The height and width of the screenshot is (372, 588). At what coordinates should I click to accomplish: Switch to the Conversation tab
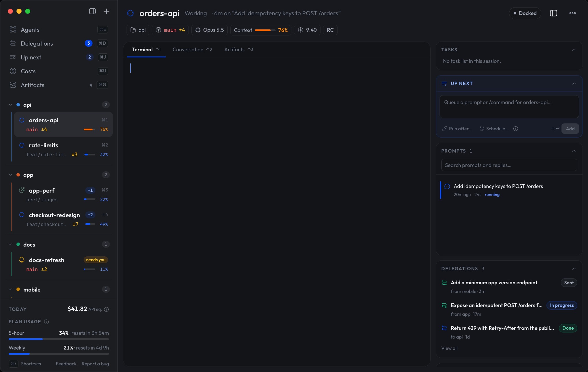[x=192, y=50]
